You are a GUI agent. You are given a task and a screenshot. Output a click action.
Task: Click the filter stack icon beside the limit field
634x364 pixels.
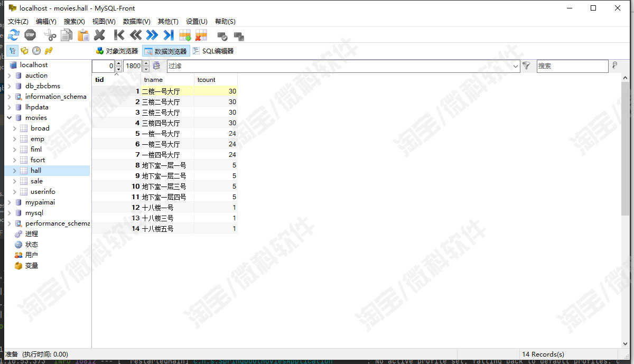tap(156, 66)
